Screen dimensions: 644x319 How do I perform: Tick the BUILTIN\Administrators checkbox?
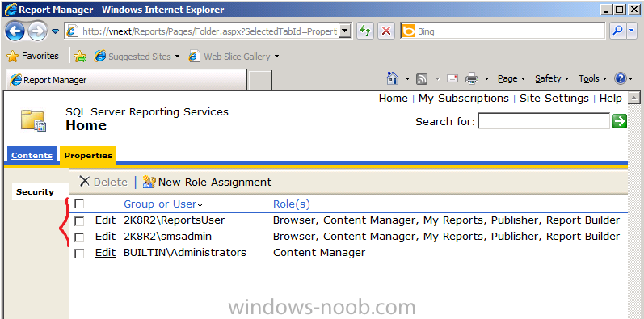click(79, 254)
